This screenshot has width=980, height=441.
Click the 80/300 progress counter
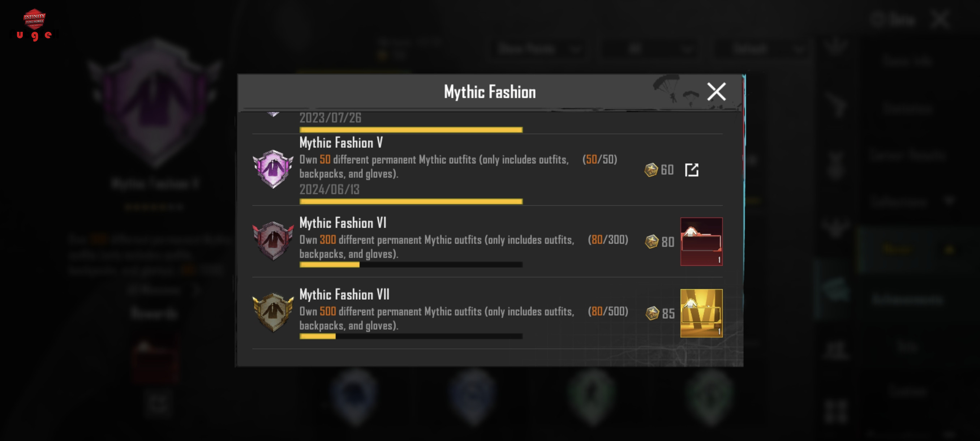click(608, 240)
